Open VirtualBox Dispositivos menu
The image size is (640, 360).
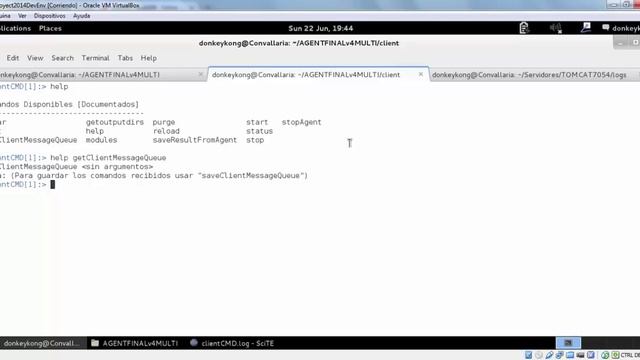[50, 16]
